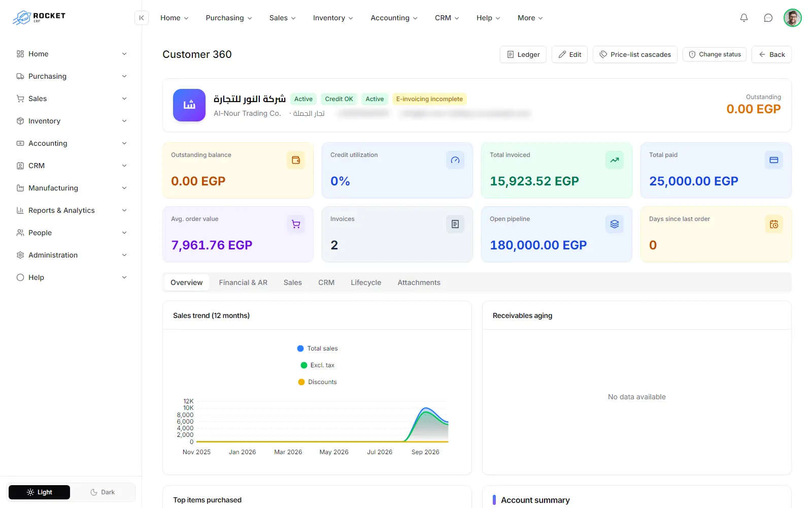Image resolution: width=812 pixels, height=508 pixels.
Task: Click the cart icon on Avg. order value card
Action: (296, 224)
